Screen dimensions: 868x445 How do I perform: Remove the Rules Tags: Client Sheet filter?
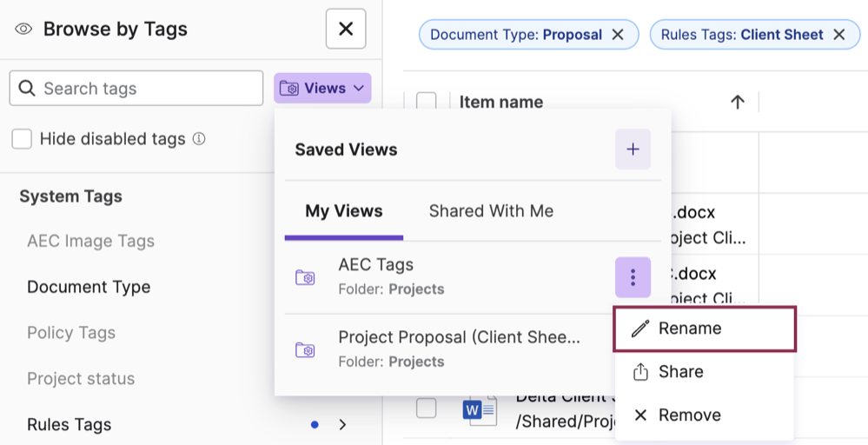click(839, 35)
